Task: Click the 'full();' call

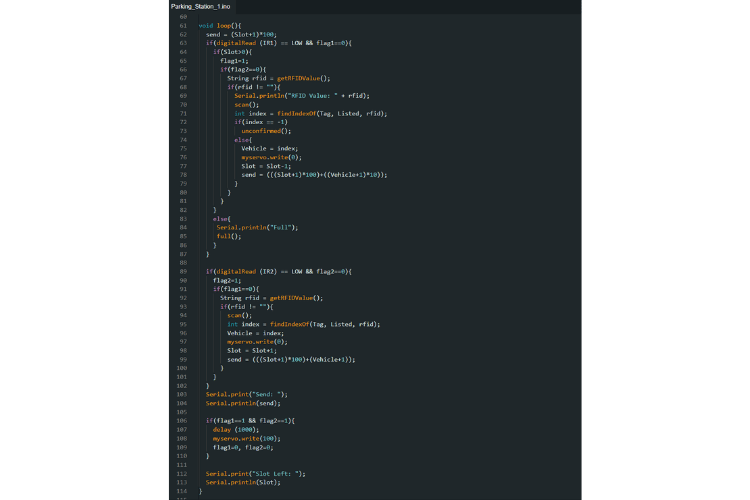Action: [229, 236]
